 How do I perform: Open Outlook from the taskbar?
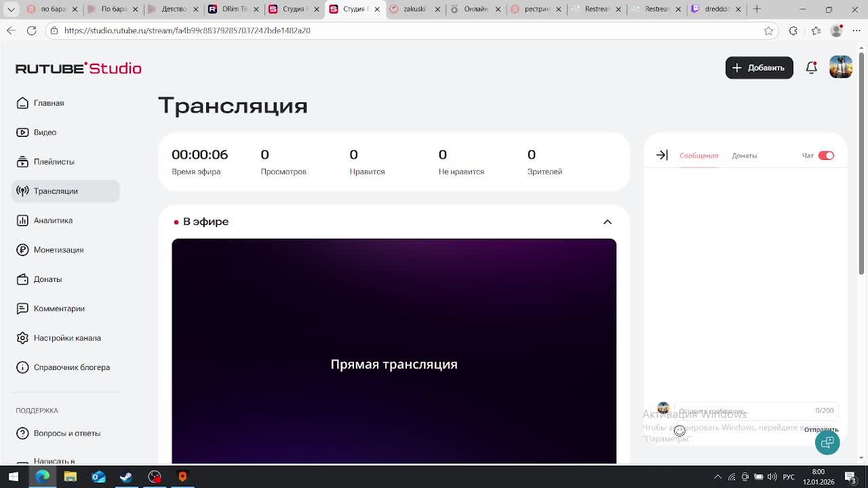tap(98, 476)
